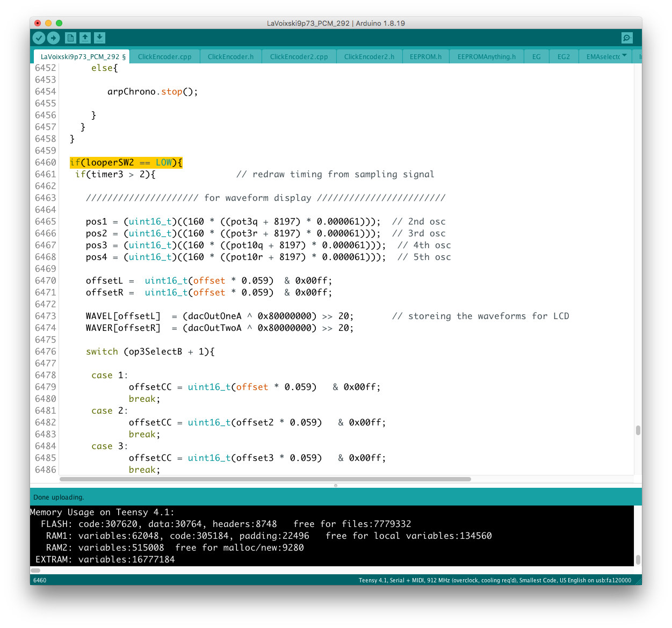Switch to the ClickEncoder2.h tab
672x628 pixels.
coord(369,56)
